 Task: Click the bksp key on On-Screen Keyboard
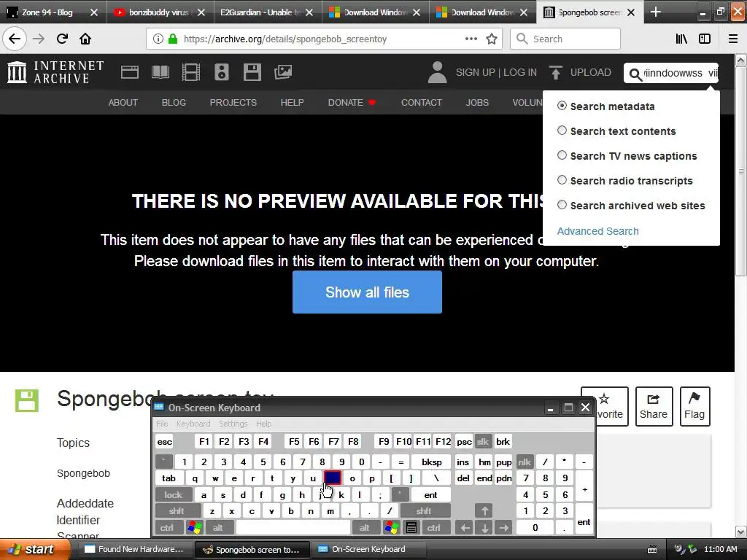432,462
